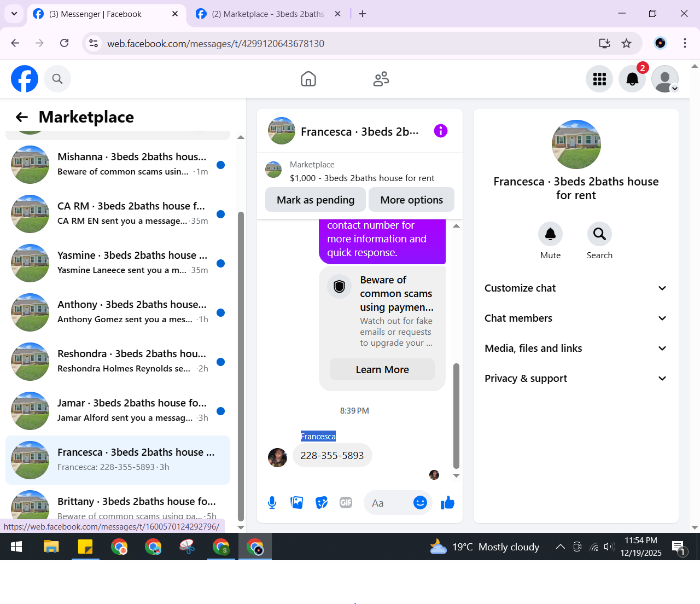Click the browser reload icon

coord(65,43)
